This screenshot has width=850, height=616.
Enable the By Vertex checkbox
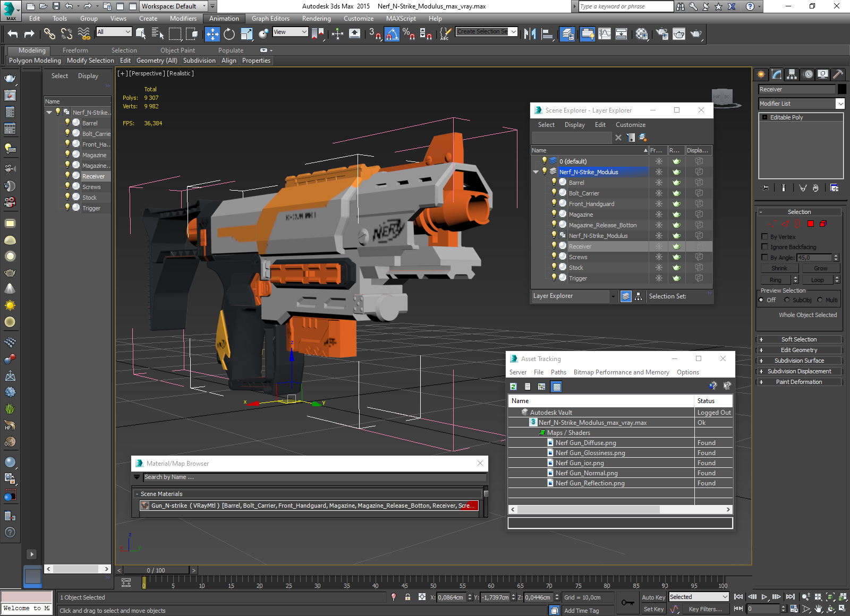pyautogui.click(x=765, y=237)
